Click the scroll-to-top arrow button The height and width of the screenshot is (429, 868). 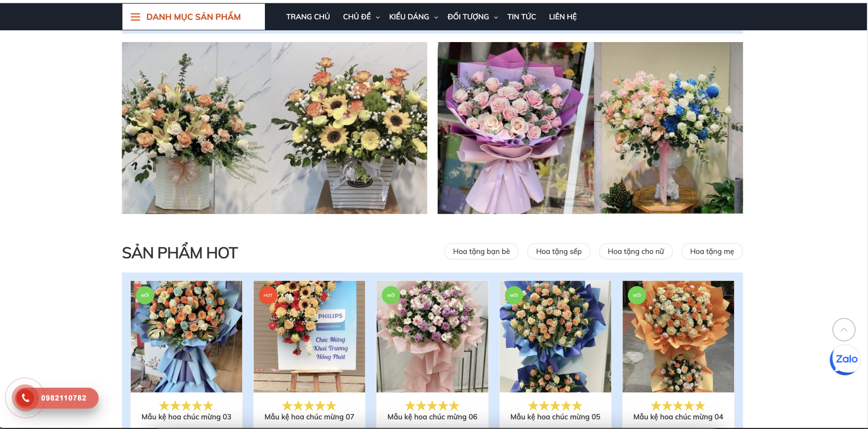click(844, 330)
